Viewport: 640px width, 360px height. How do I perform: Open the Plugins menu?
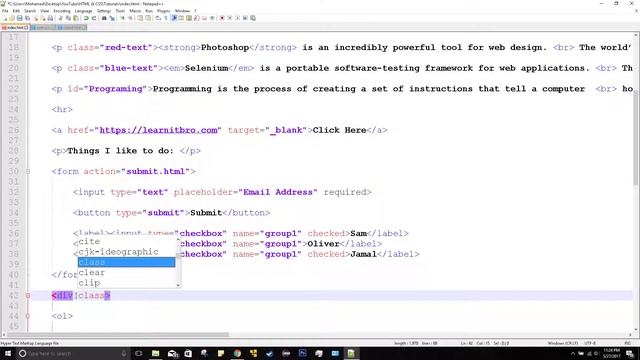[x=163, y=11]
